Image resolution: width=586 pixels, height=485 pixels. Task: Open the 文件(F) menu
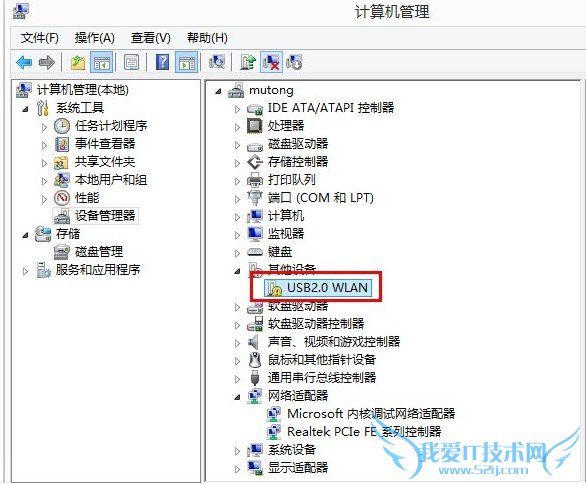click(40, 38)
